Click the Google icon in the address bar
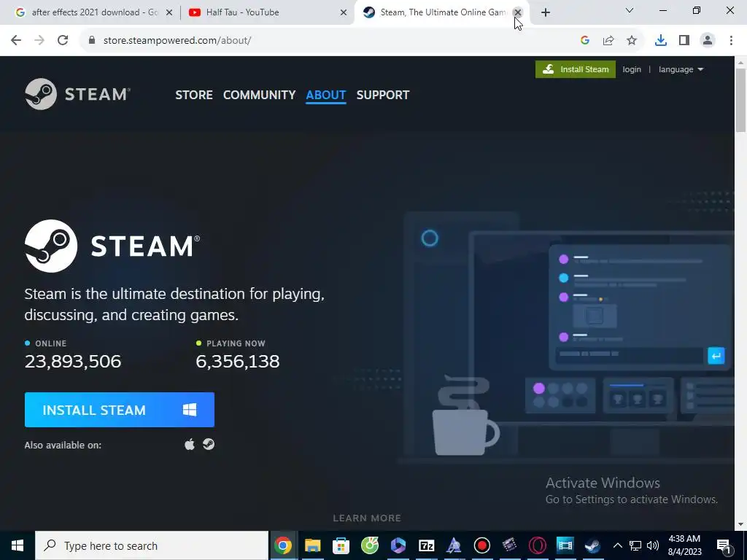The width and height of the screenshot is (747, 560). click(x=585, y=41)
